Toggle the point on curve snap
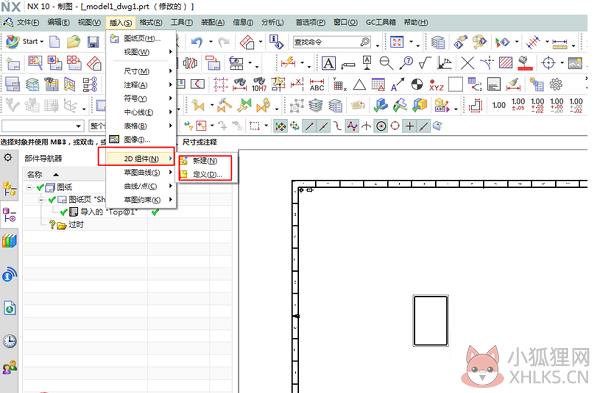 [x=424, y=126]
